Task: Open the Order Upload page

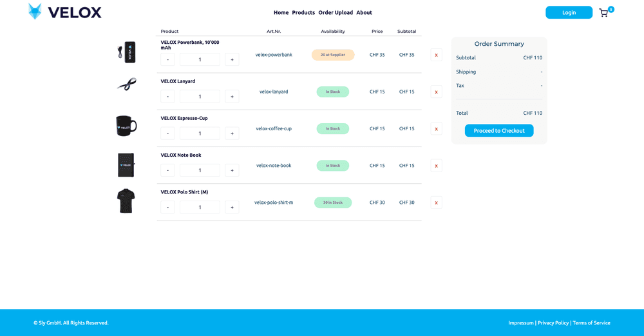Action: [x=336, y=13]
